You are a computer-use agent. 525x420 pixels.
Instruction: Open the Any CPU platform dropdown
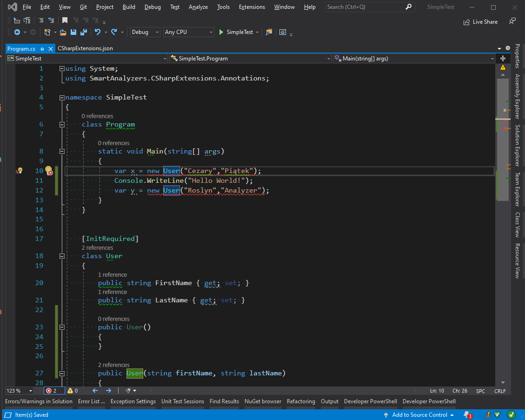[188, 32]
